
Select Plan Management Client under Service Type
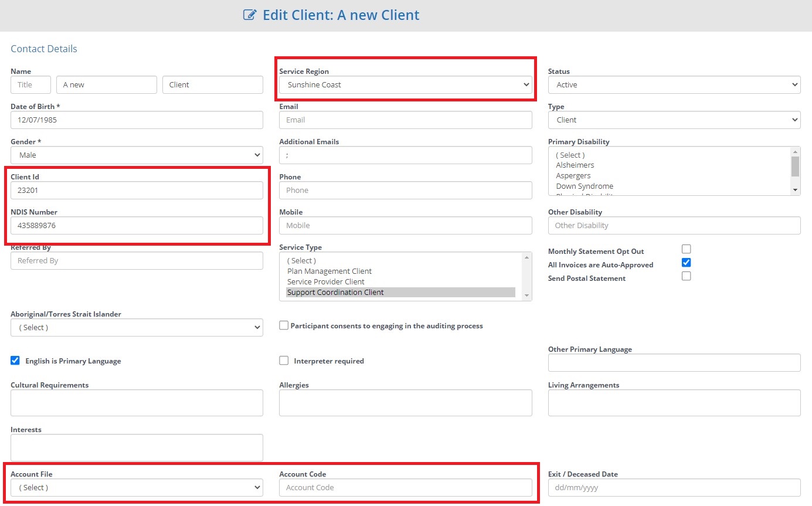point(329,271)
